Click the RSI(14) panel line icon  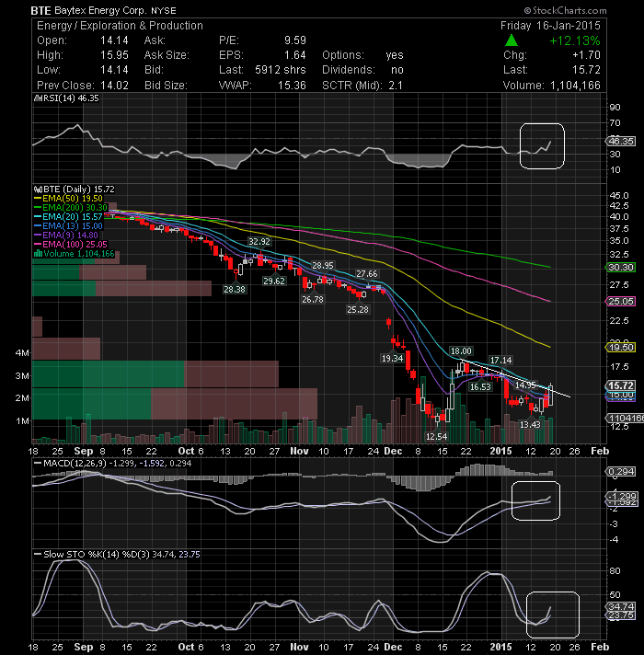tap(38, 98)
